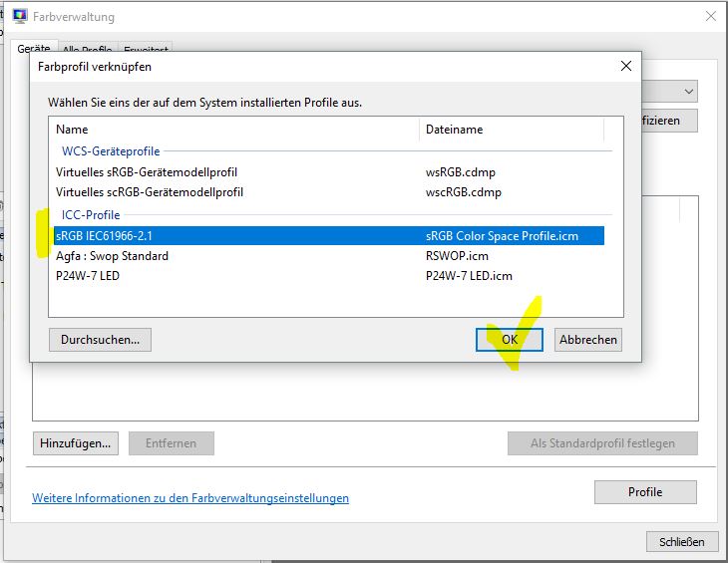
Task: Select Virtuelles scRGB-Gerätemodellprofil entry
Action: point(150,191)
